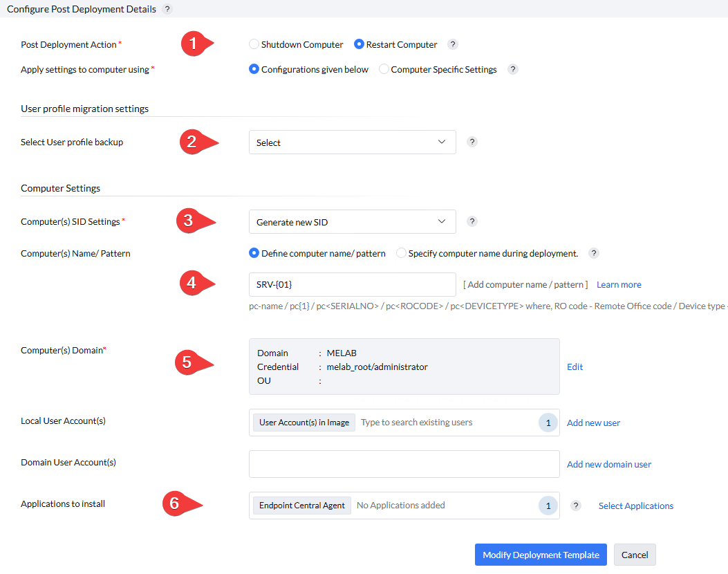Select Define computer name/ pattern option
Image resolution: width=728 pixels, height=574 pixels.
click(254, 253)
